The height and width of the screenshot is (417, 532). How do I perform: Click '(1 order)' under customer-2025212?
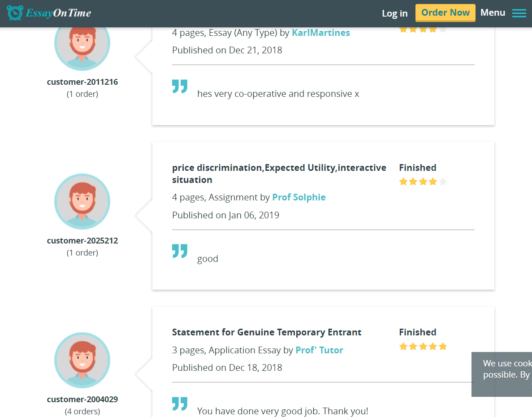point(82,253)
